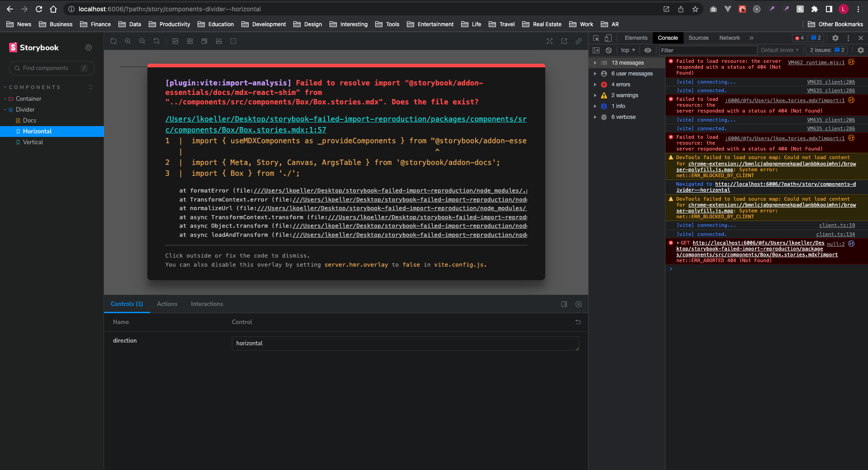Screen dimensions: 868x470
Task: Open the VM462 runtime.mjs:1 source link
Action: click(816, 62)
